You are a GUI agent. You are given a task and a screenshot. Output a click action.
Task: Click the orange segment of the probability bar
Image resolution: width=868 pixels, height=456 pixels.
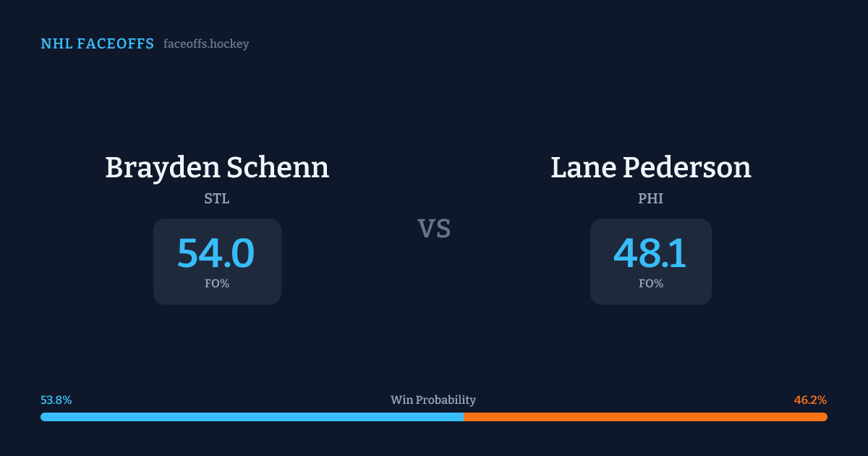[645, 417]
